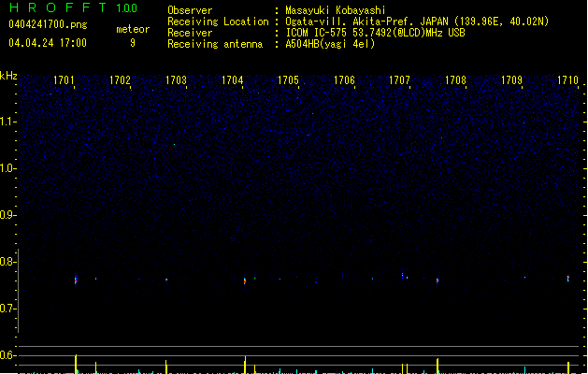The height and width of the screenshot is (374, 588).
Task: Click the 1707 time marker
Action: pyautogui.click(x=399, y=80)
